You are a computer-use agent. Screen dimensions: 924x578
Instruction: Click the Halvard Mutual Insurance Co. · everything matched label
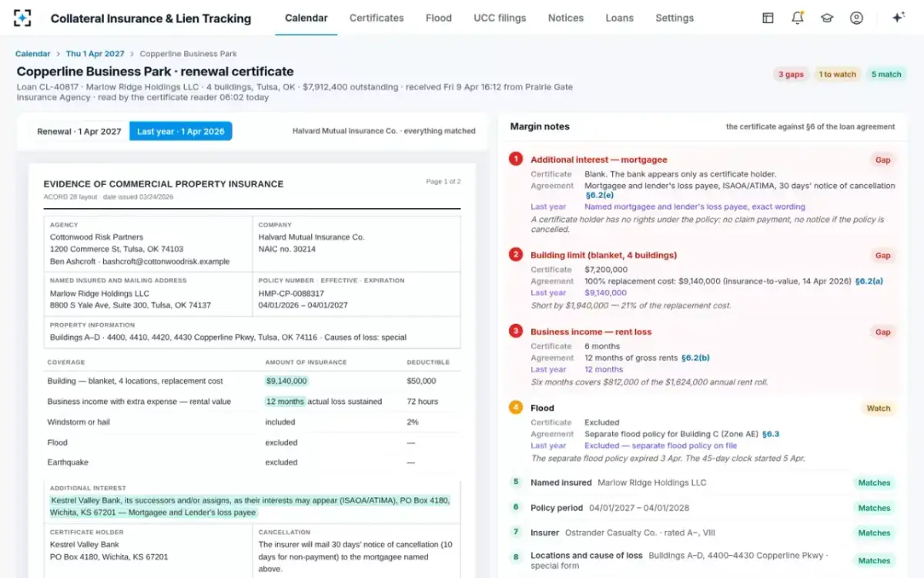coord(383,131)
